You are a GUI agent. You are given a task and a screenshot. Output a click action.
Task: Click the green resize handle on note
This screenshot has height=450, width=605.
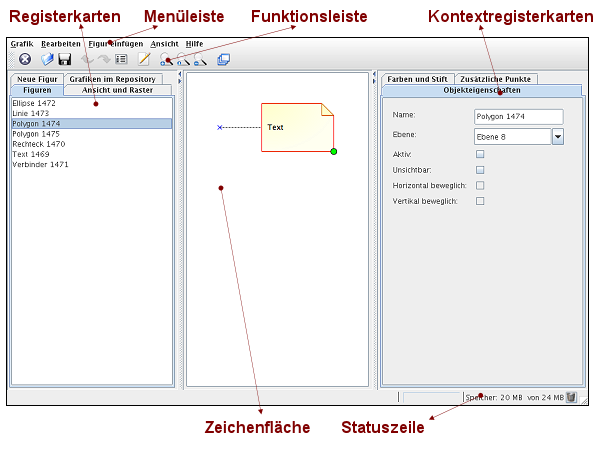click(334, 152)
